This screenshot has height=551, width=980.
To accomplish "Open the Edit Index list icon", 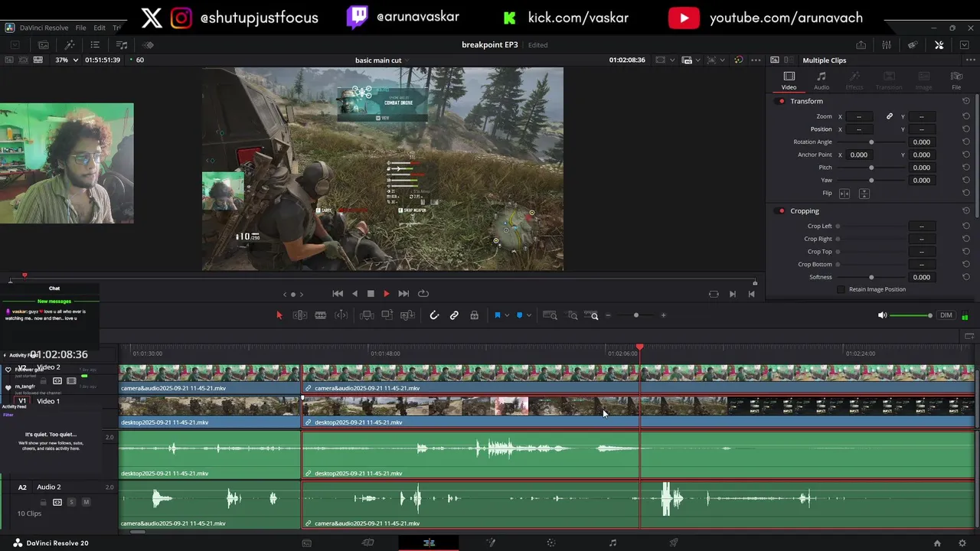I will pos(95,45).
